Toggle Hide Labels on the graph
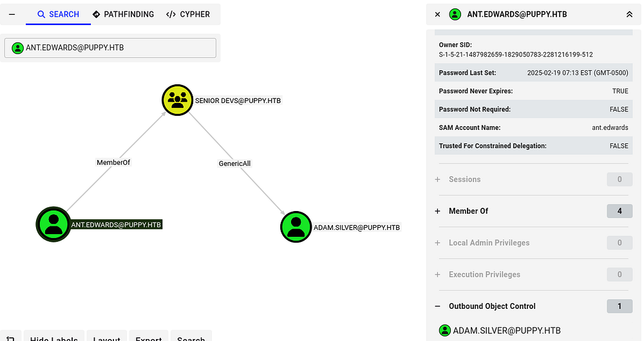The image size is (644, 341). pyautogui.click(x=53, y=337)
